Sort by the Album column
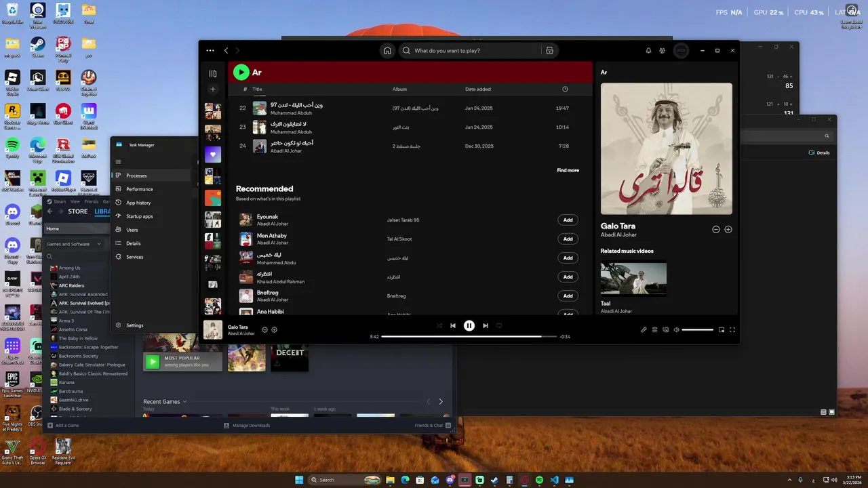The width and height of the screenshot is (868, 488). pyautogui.click(x=399, y=89)
